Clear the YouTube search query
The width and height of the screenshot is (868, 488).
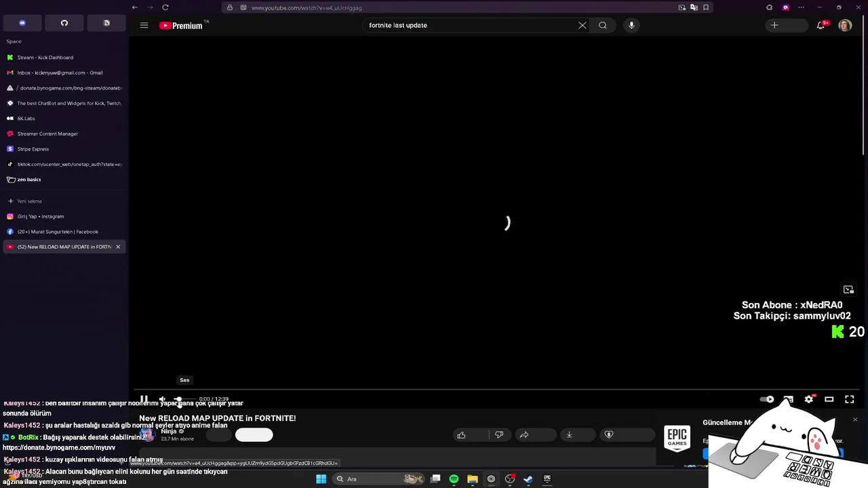pos(582,25)
